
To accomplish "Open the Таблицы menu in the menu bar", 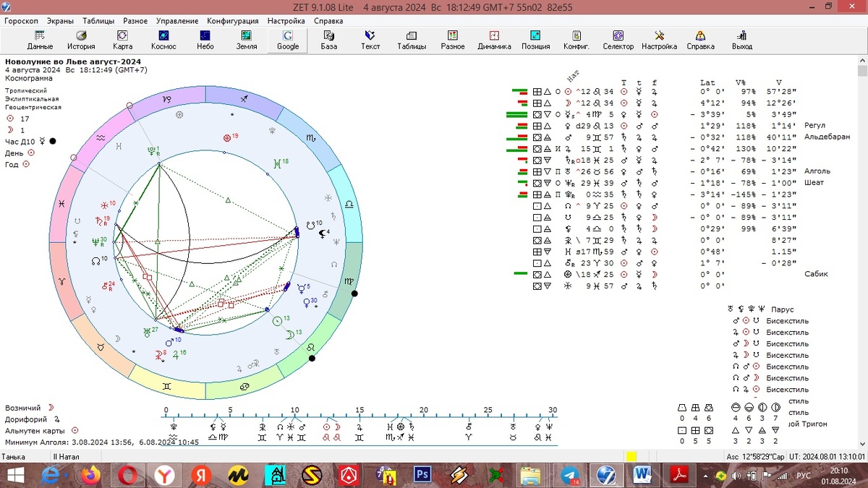I will (98, 21).
